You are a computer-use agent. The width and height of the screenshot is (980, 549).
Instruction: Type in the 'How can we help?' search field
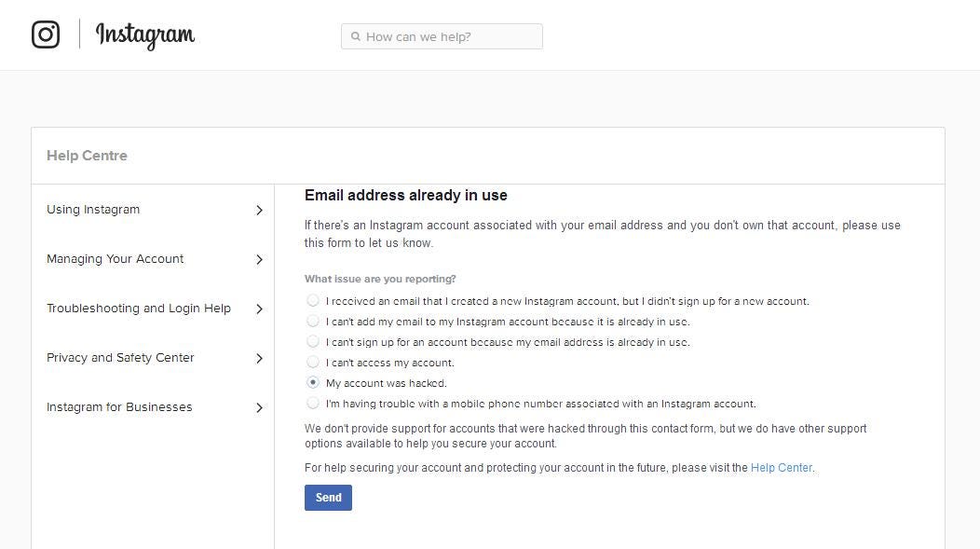pos(447,37)
